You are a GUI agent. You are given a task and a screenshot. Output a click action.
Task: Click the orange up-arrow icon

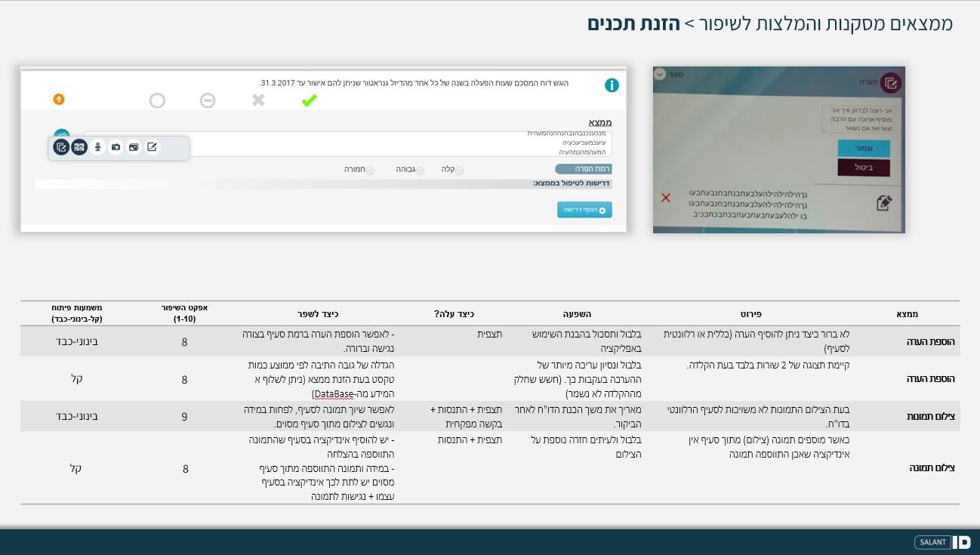(59, 99)
